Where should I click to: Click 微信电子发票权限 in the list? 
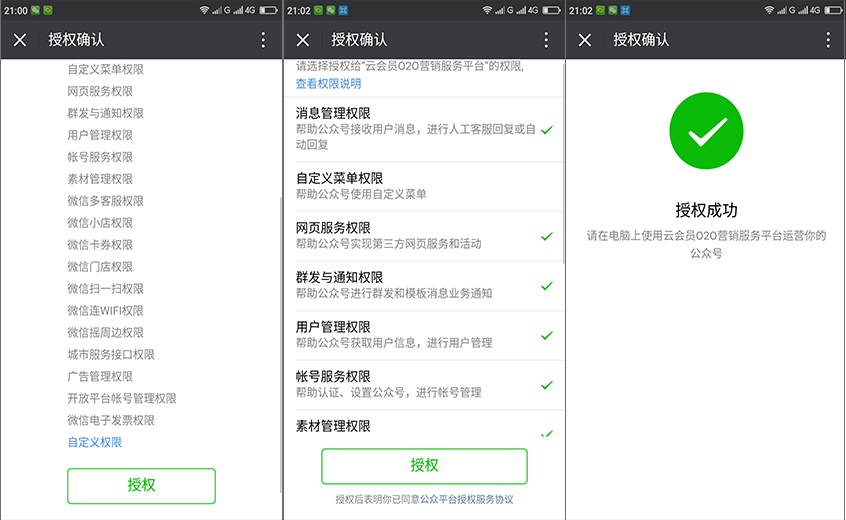coord(111,420)
